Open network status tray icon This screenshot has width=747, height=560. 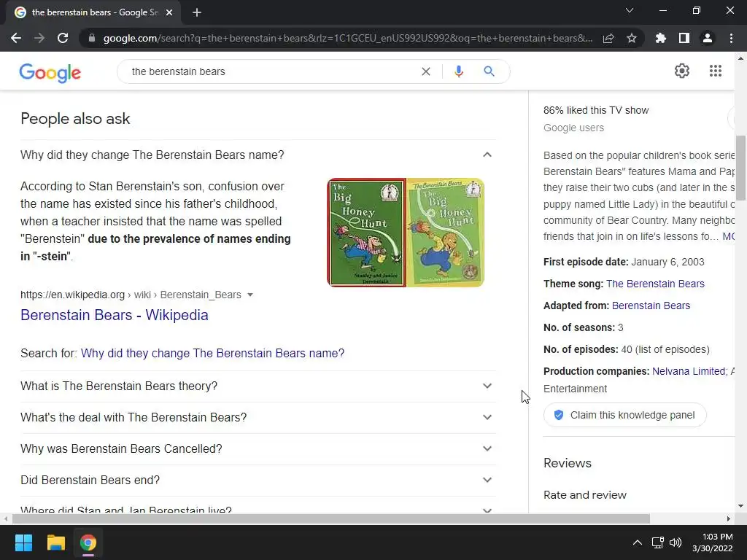[x=658, y=542]
